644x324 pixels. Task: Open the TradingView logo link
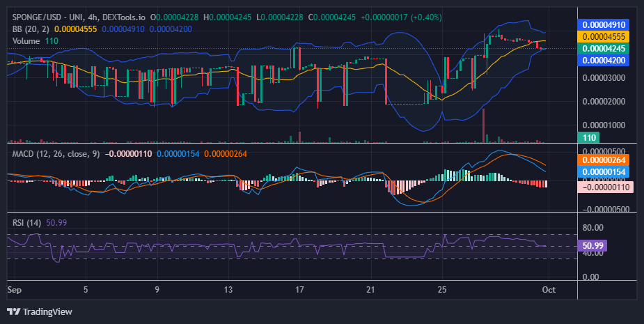pyautogui.click(x=40, y=311)
